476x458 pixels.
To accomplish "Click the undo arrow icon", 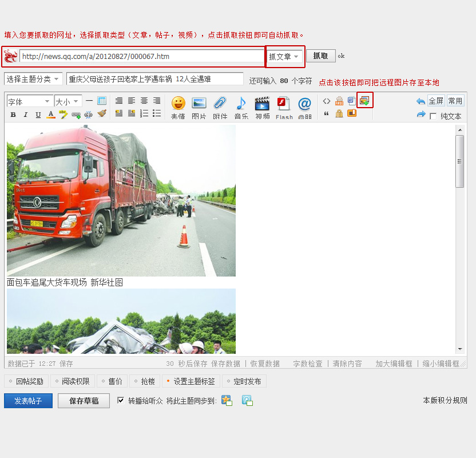I will click(421, 101).
